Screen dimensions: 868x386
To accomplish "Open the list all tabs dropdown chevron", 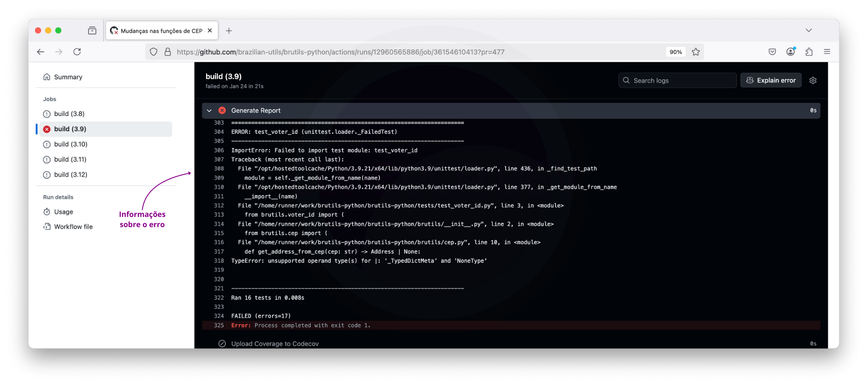I will (808, 31).
